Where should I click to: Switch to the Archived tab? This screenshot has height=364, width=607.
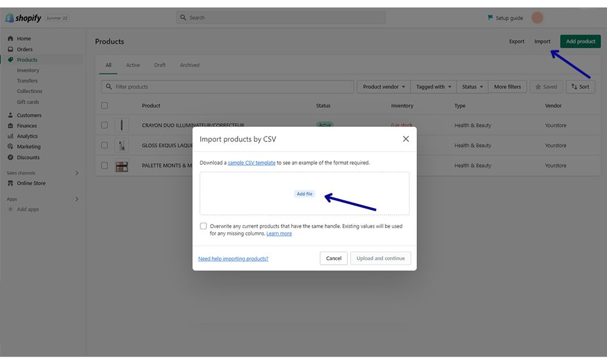coord(189,65)
